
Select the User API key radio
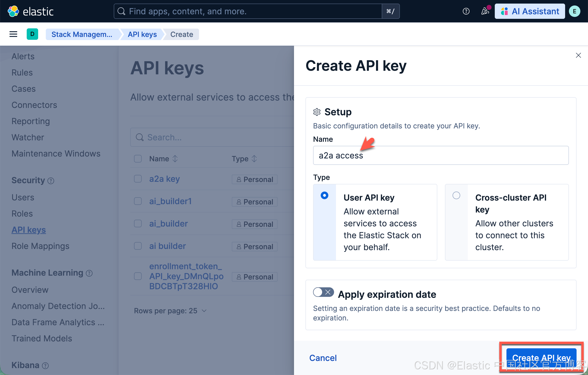pos(324,195)
